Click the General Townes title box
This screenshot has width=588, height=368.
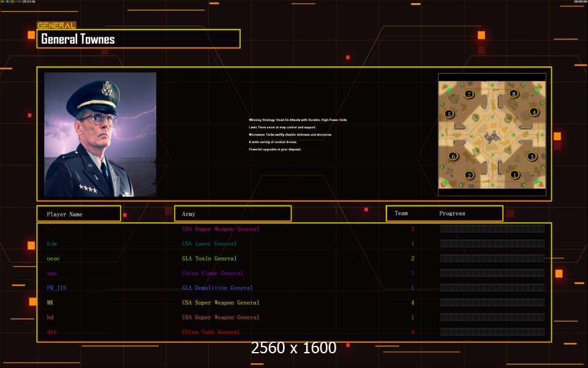click(x=138, y=39)
